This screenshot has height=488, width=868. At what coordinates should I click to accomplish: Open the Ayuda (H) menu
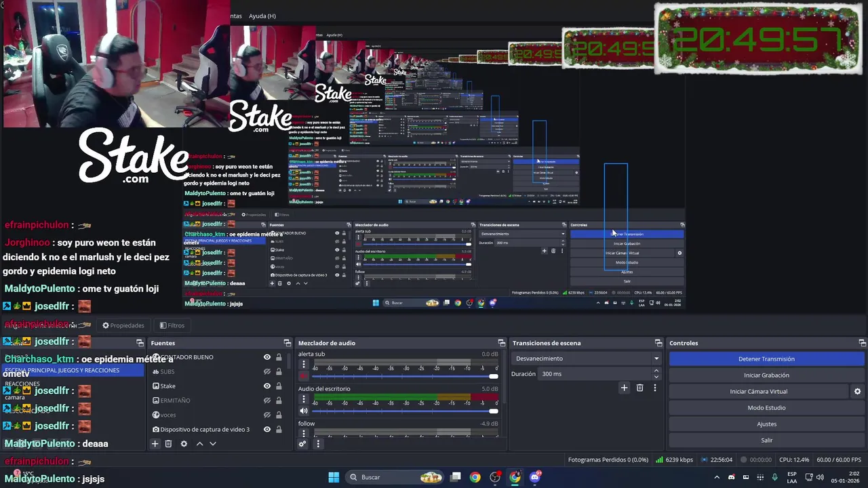click(x=262, y=16)
